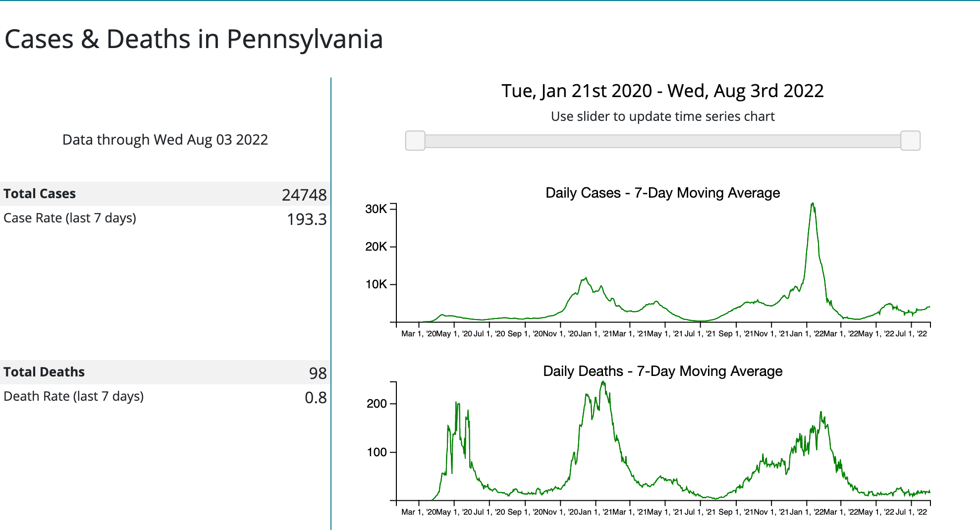980x531 pixels.
Task: Click the Total Deaths value 98
Action: coord(318,373)
